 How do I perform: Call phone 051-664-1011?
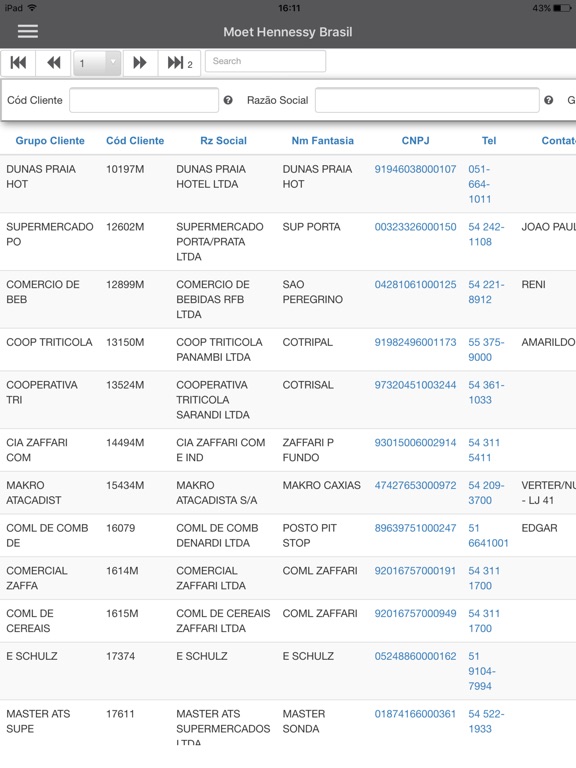pos(480,184)
